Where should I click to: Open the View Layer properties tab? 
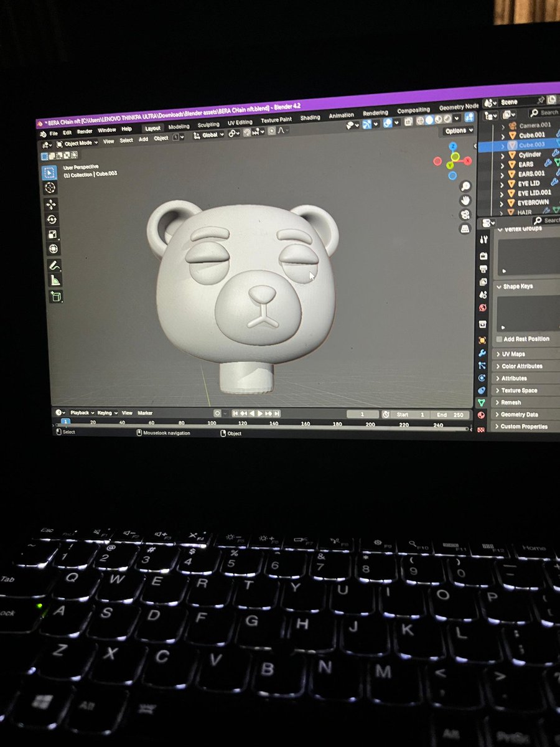click(x=483, y=282)
